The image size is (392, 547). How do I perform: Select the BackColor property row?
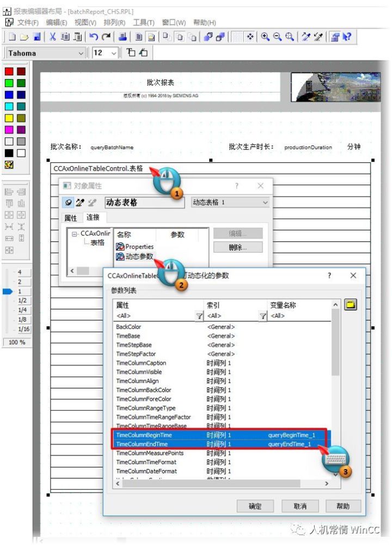222,327
